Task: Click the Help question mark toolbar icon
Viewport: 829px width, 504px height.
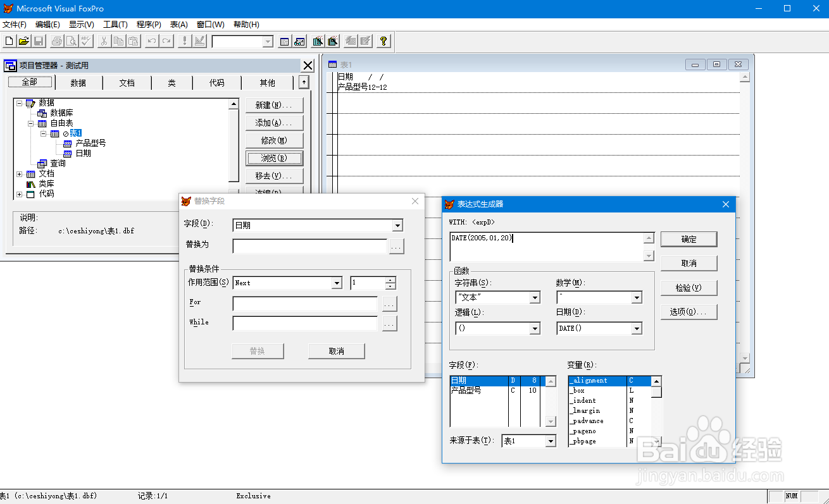Action: 383,40
